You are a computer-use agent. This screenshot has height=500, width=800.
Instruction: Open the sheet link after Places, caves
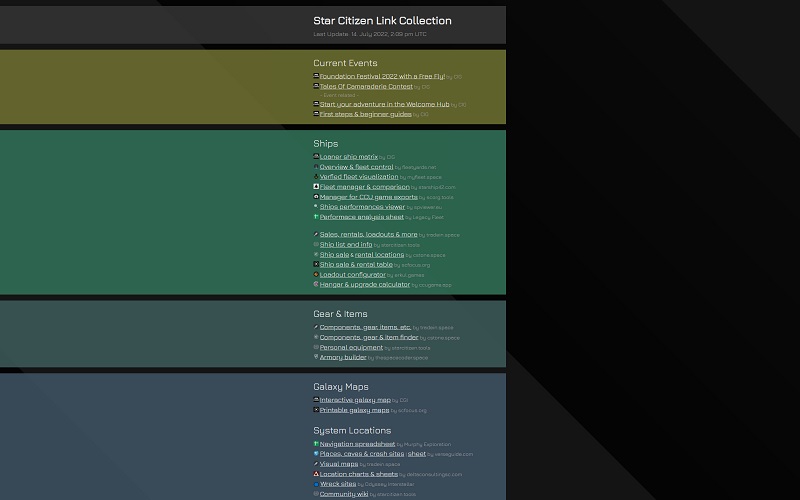point(416,454)
